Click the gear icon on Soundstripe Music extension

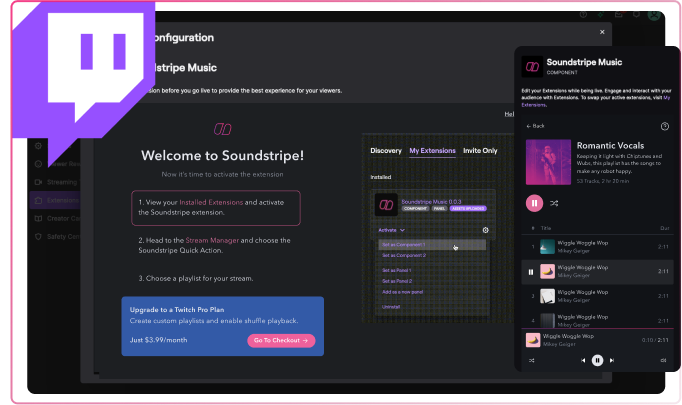point(486,230)
